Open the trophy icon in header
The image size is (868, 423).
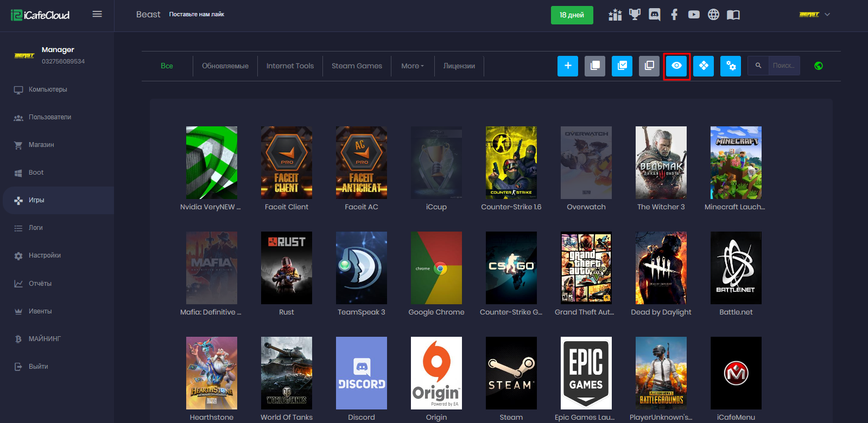pos(635,15)
